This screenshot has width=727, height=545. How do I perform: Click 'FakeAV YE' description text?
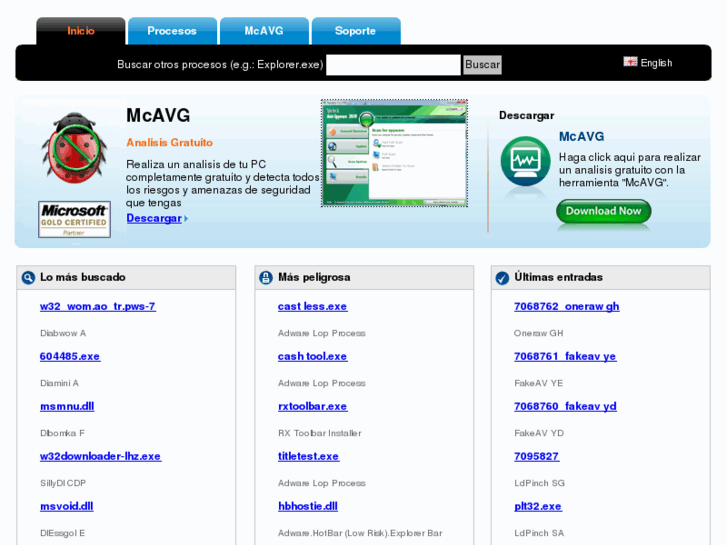pos(539,383)
